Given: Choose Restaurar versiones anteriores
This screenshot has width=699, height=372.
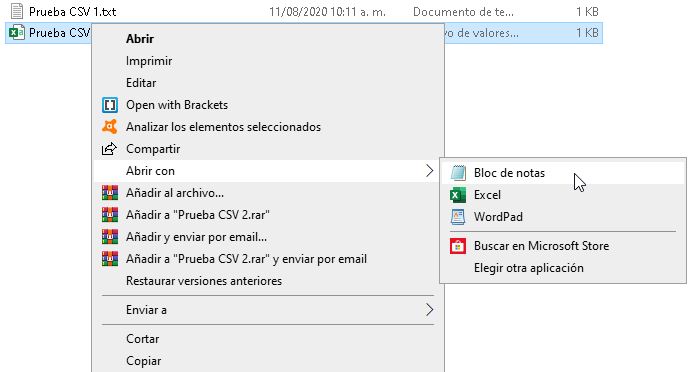Looking at the screenshot, I should 204,281.
